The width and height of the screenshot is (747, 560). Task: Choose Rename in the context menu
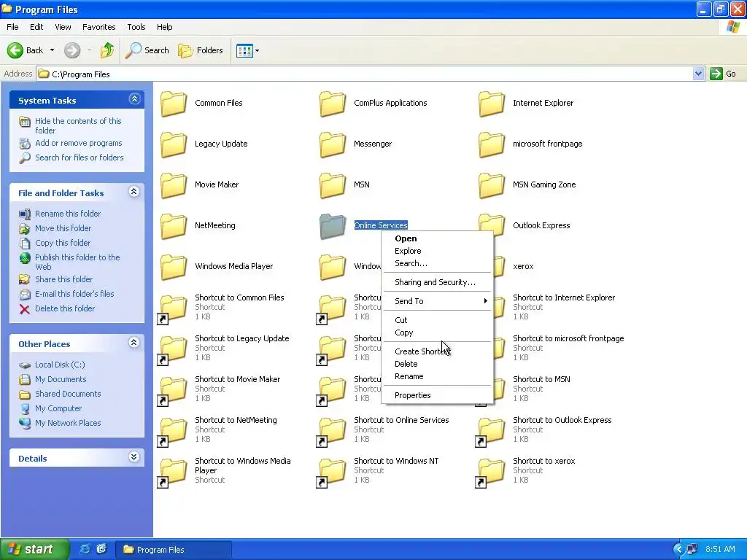[x=438, y=376]
